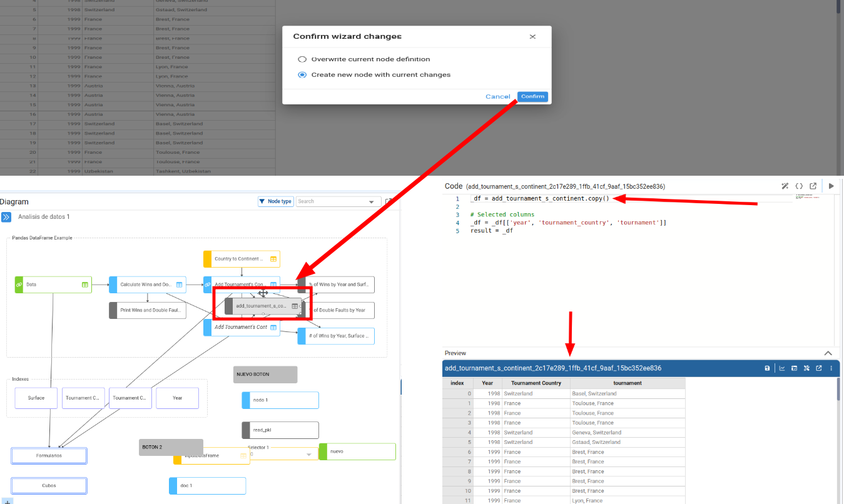Viewport: 844px width, 504px height.
Task: Open the three-dot menu in Preview header
Action: (x=831, y=368)
